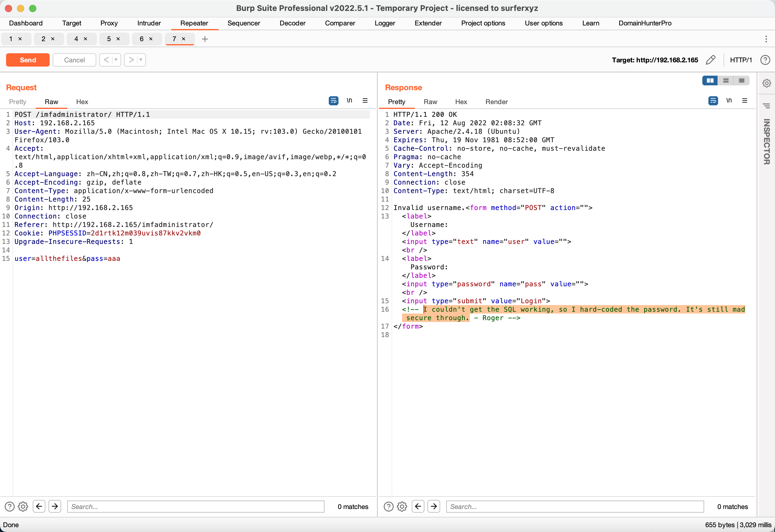The height and width of the screenshot is (532, 775).
Task: Send the request
Action: click(x=28, y=60)
